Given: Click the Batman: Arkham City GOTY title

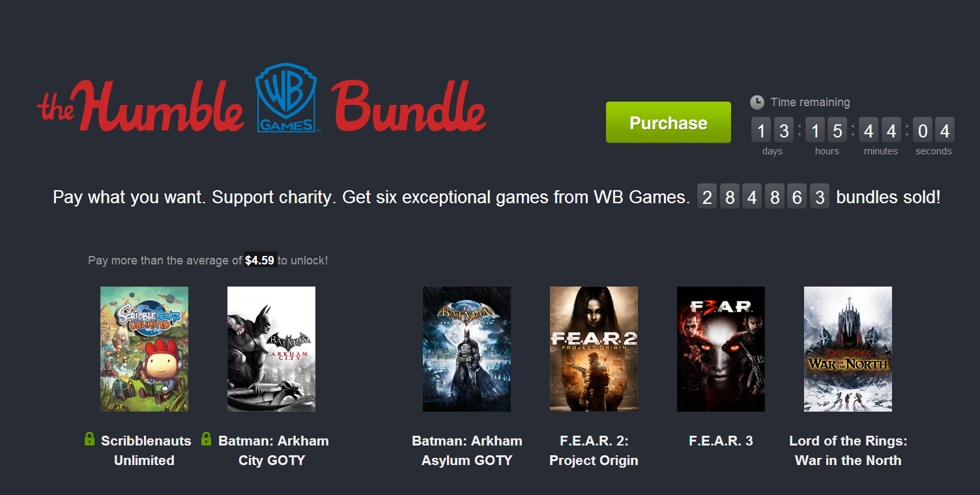Looking at the screenshot, I should pos(274,451).
